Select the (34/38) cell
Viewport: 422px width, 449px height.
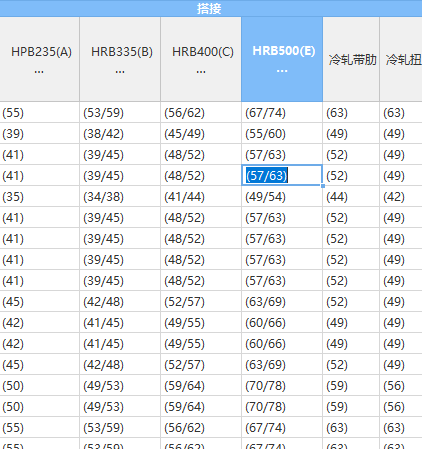click(120, 196)
